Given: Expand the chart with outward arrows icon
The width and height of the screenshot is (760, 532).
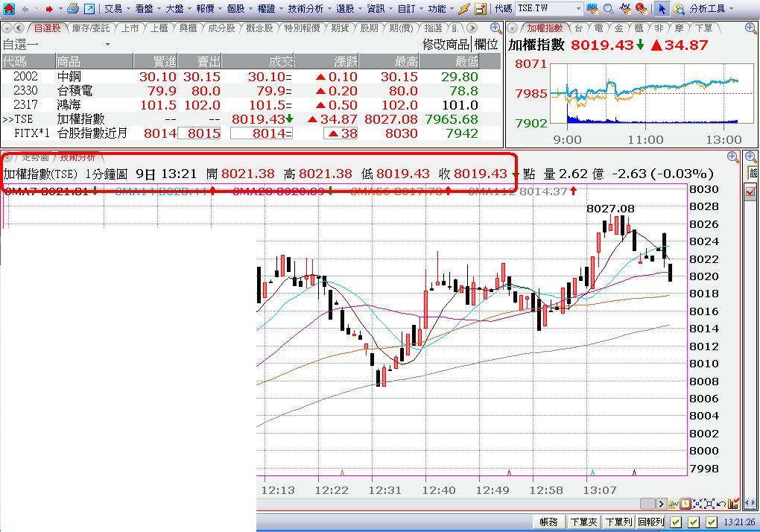Looking at the screenshot, I should [x=709, y=504].
